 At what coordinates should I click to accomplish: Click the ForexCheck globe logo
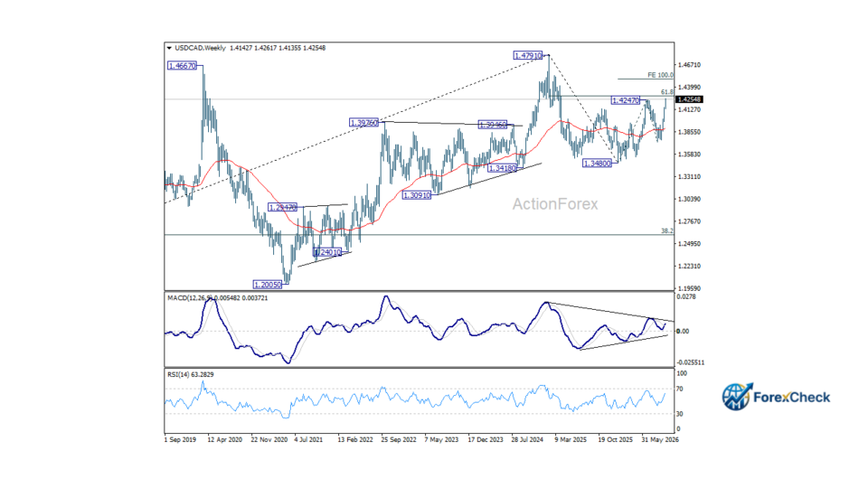[x=737, y=397]
